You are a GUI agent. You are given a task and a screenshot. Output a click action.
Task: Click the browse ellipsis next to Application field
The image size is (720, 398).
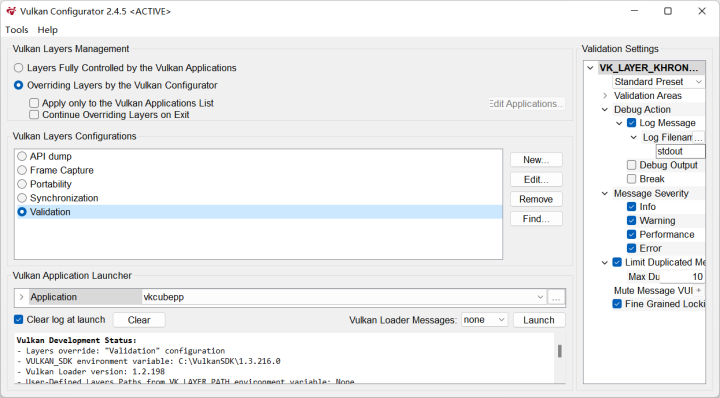pyautogui.click(x=556, y=297)
